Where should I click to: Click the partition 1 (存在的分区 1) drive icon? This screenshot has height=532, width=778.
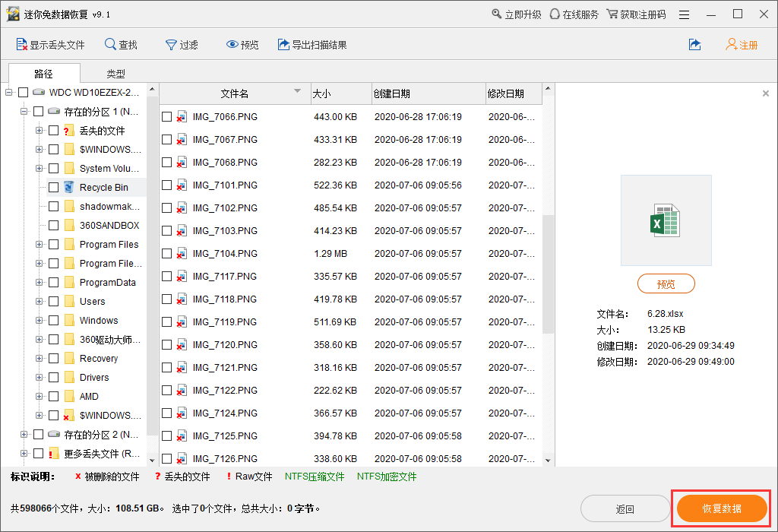pos(54,111)
